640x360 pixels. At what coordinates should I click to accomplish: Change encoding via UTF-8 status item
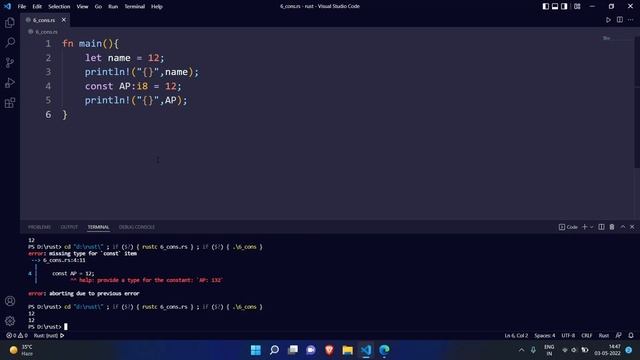click(x=568, y=336)
